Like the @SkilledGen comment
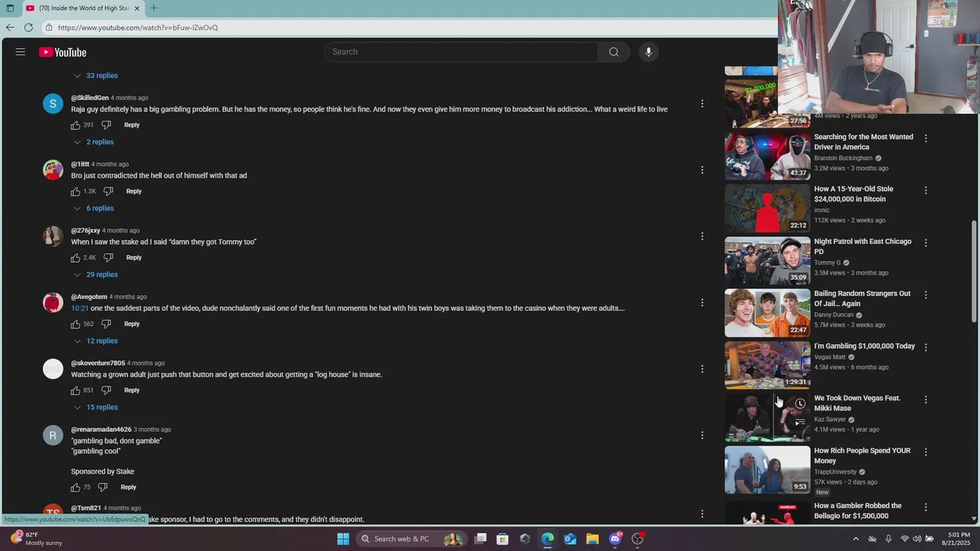The image size is (980, 551). (x=76, y=125)
